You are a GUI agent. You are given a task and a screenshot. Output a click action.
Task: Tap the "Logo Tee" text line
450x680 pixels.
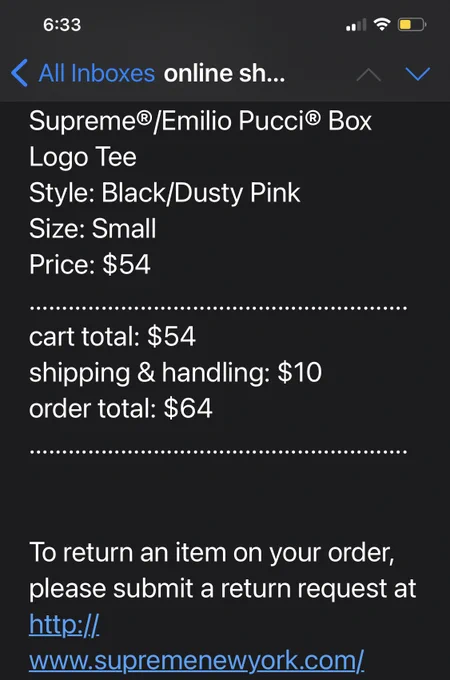tap(83, 157)
